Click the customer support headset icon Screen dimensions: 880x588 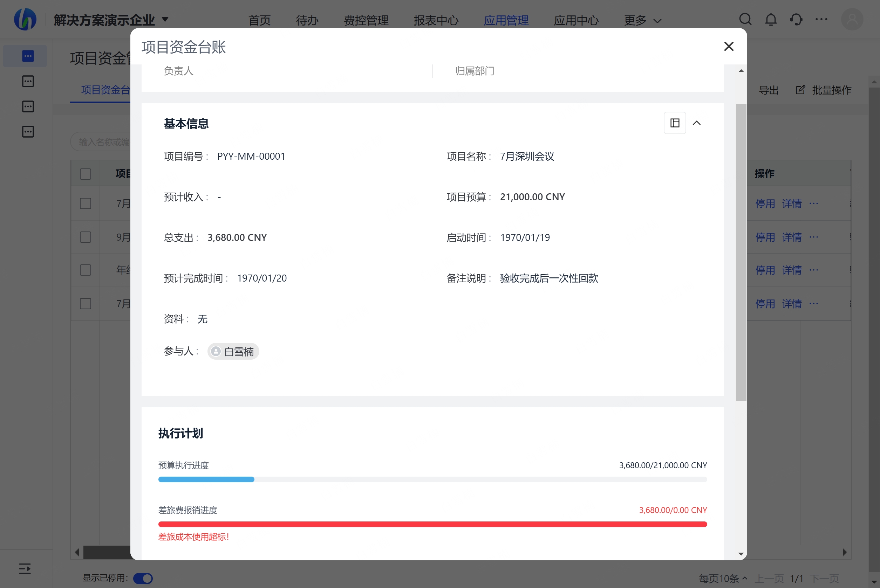(x=796, y=19)
